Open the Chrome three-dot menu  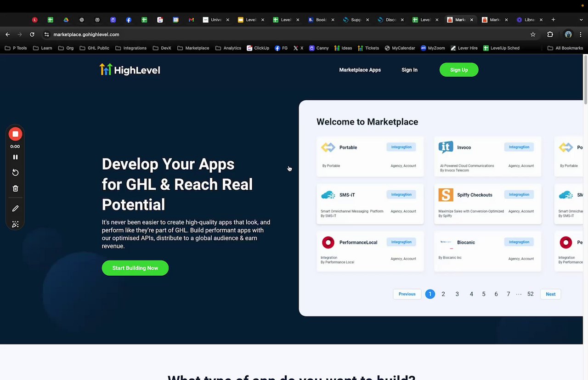pos(580,34)
